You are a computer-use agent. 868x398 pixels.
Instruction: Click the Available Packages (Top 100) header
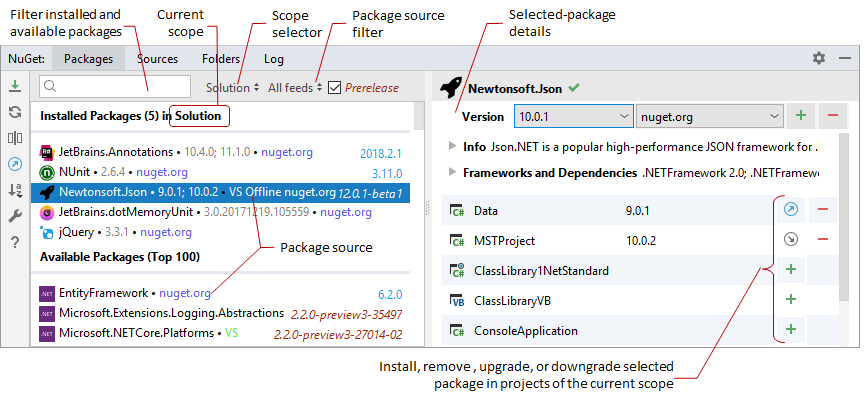click(120, 257)
